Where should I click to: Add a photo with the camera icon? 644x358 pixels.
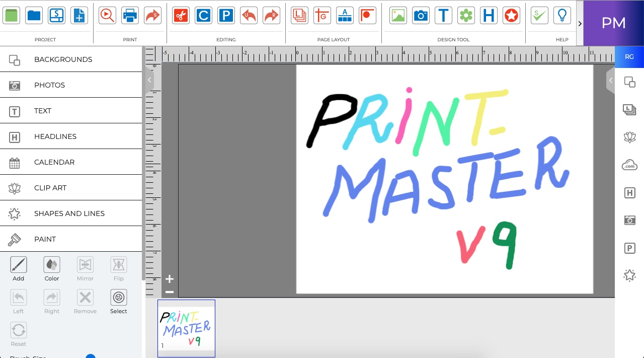point(421,15)
